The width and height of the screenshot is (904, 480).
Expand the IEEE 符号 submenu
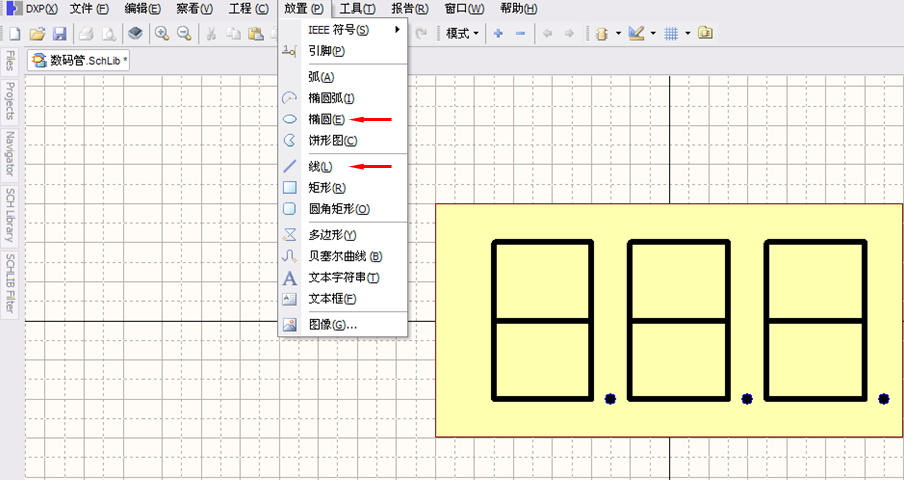click(342, 29)
